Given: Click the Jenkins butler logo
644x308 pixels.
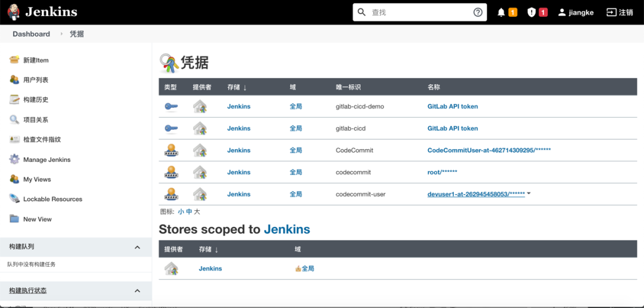Looking at the screenshot, I should click(14, 12).
